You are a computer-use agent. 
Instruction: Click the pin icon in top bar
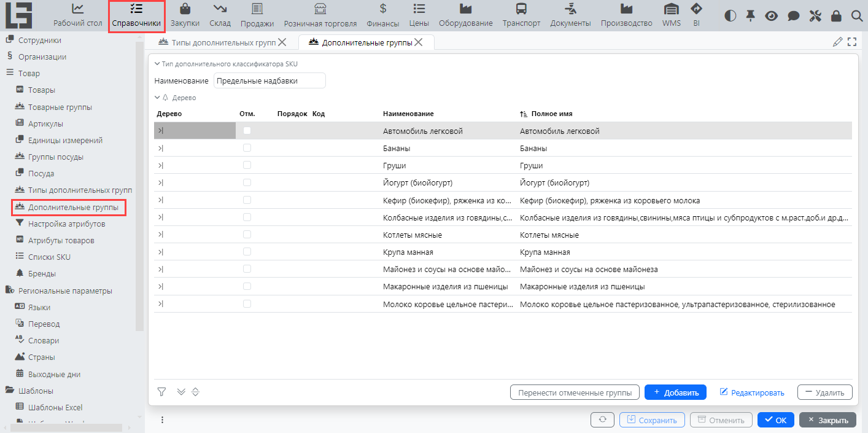point(750,16)
